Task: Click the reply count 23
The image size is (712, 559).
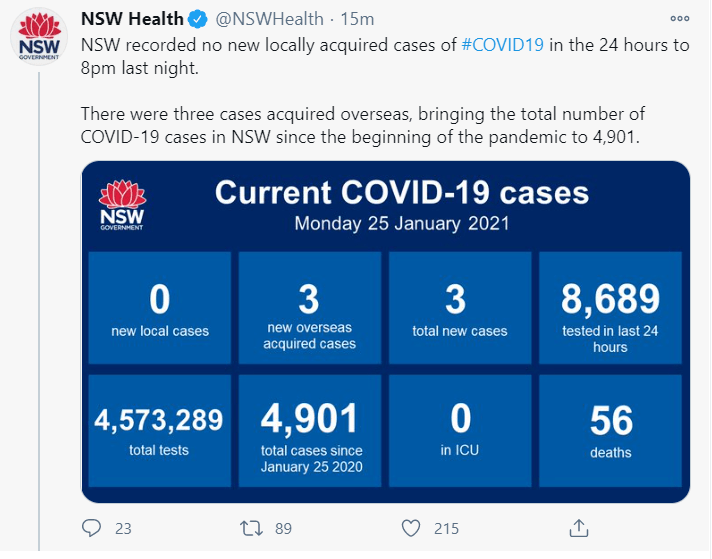Action: pyautogui.click(x=123, y=529)
